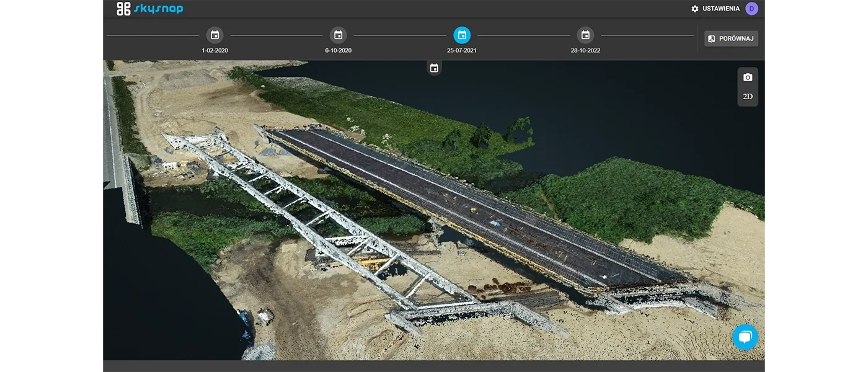The image size is (868, 372).
Task: Take a snapshot with the camera icon
Action: 748,77
